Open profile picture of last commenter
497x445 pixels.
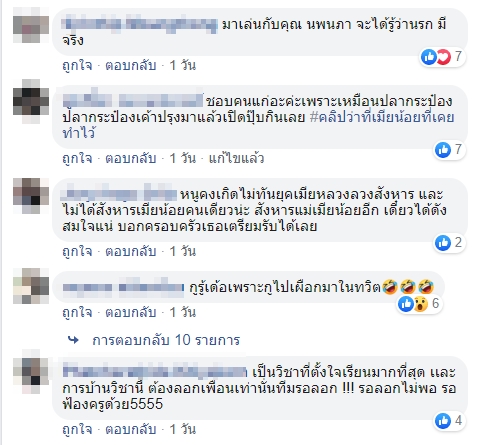coord(31,372)
